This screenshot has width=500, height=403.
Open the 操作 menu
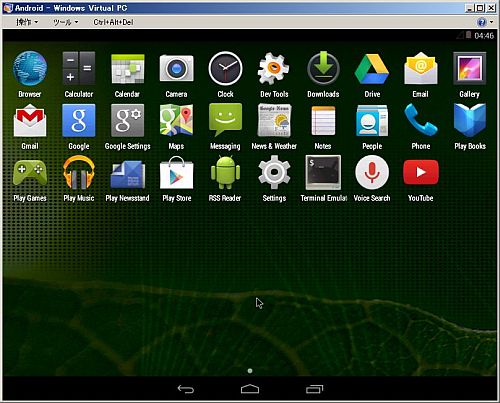[x=27, y=22]
